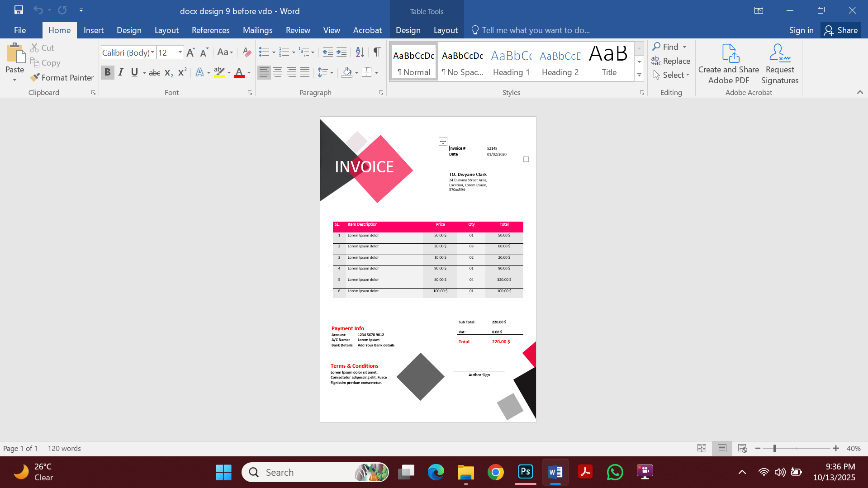Increase indent of the paragraph
Image resolution: width=868 pixels, height=488 pixels.
341,52
